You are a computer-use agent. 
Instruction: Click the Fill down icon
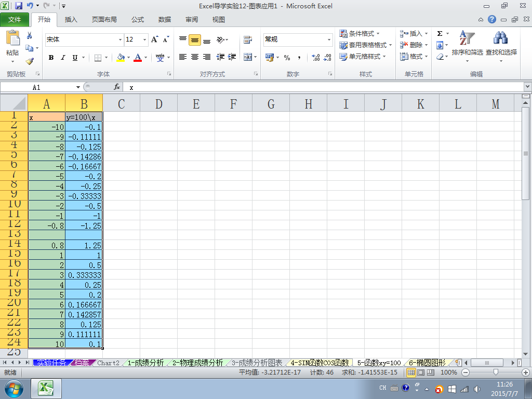tap(440, 45)
